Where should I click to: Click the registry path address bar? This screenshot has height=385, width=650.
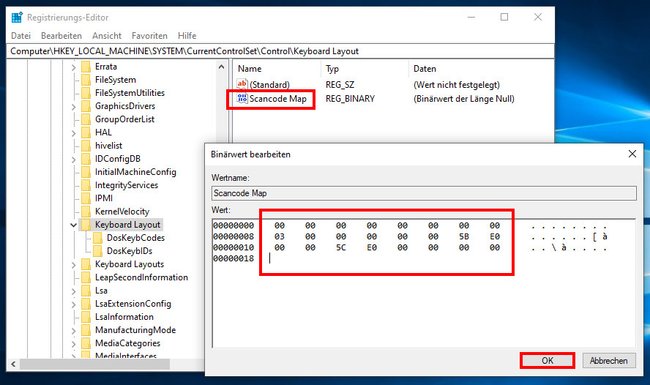click(x=281, y=51)
